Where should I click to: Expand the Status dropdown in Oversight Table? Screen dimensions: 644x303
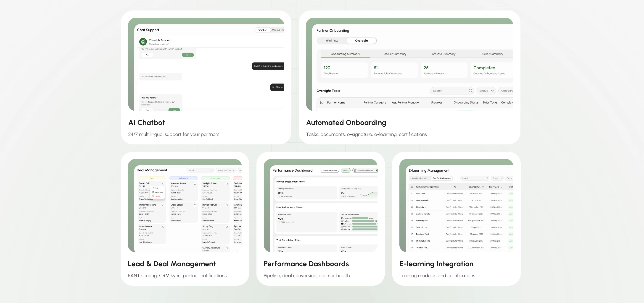(486, 91)
